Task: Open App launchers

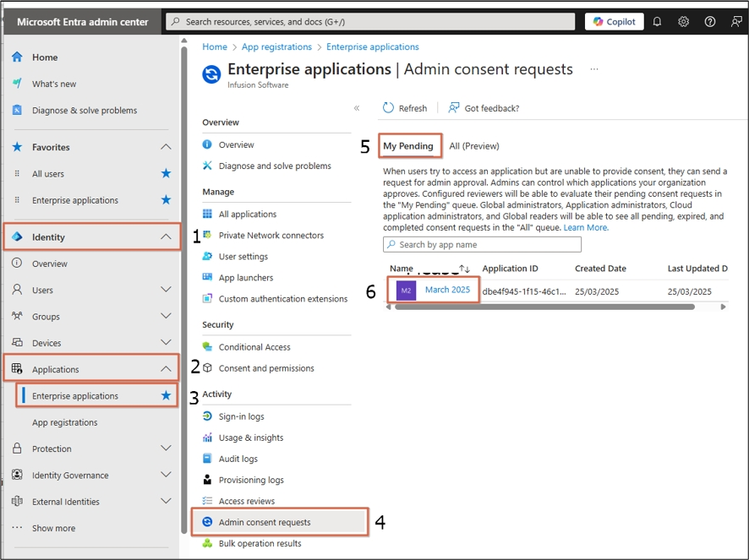Action: tap(245, 278)
